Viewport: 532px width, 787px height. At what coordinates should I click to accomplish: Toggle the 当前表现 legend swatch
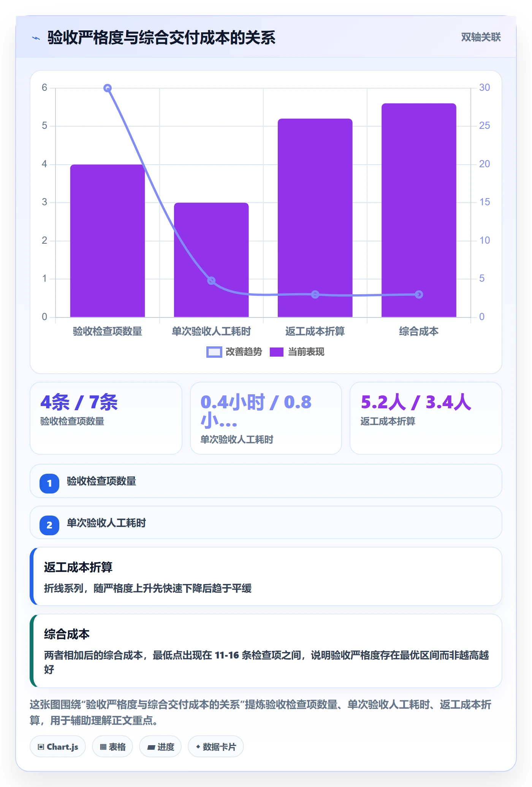click(277, 352)
